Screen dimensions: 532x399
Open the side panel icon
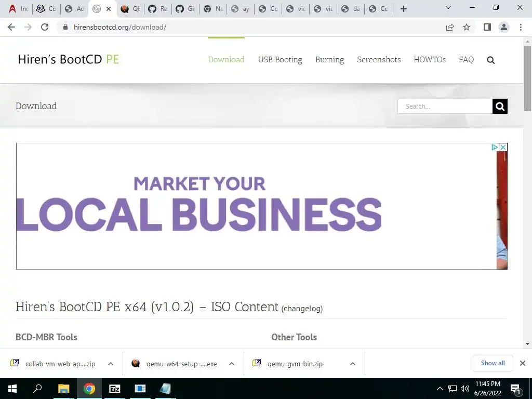487,27
